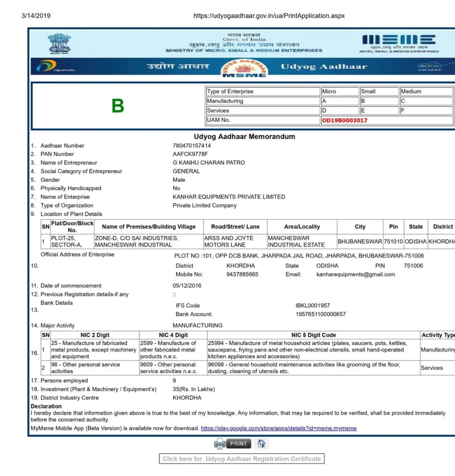This screenshot has width=455, height=476.
Task: Click the Government of India emblem
Action: pos(59,44)
